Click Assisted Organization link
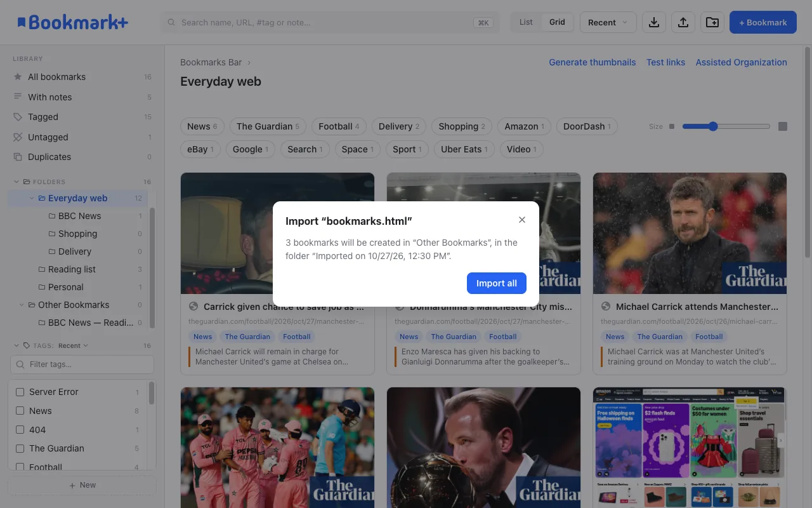Screen dimensions: 812x508 click(741, 62)
